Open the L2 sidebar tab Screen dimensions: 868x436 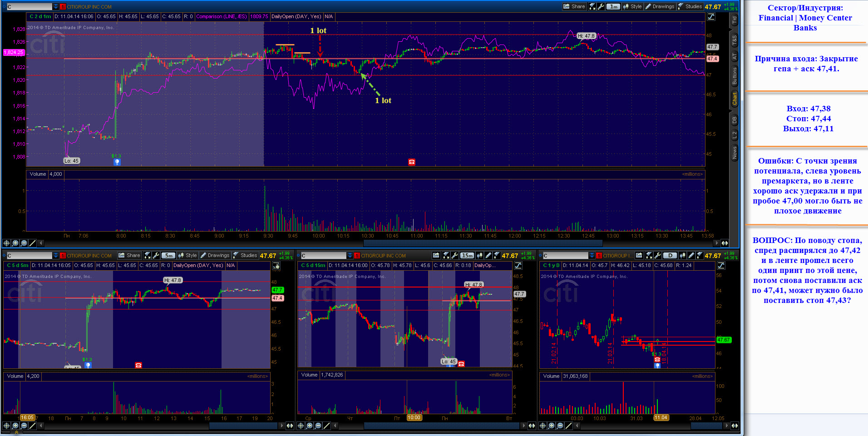click(734, 135)
